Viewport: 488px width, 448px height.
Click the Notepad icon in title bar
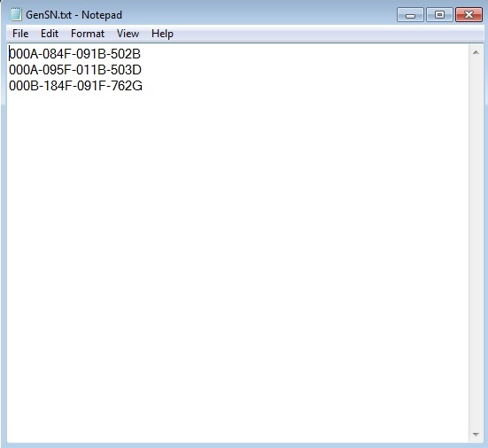click(15, 15)
